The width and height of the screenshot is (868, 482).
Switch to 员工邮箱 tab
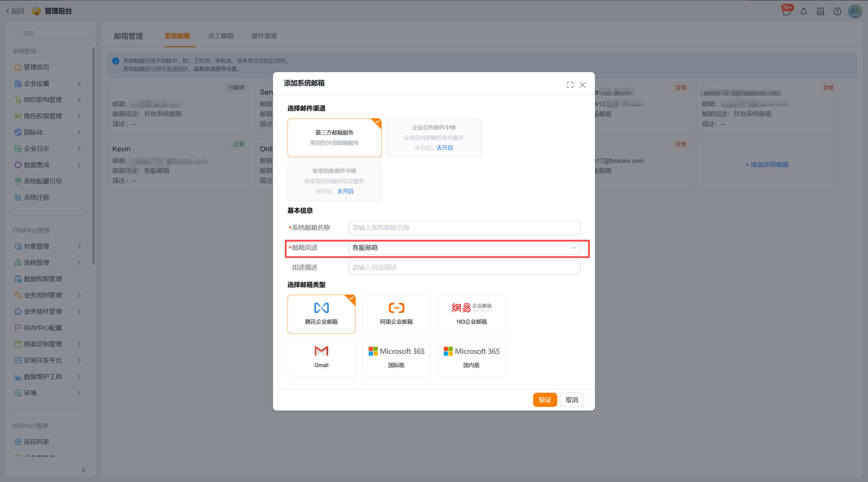click(221, 36)
